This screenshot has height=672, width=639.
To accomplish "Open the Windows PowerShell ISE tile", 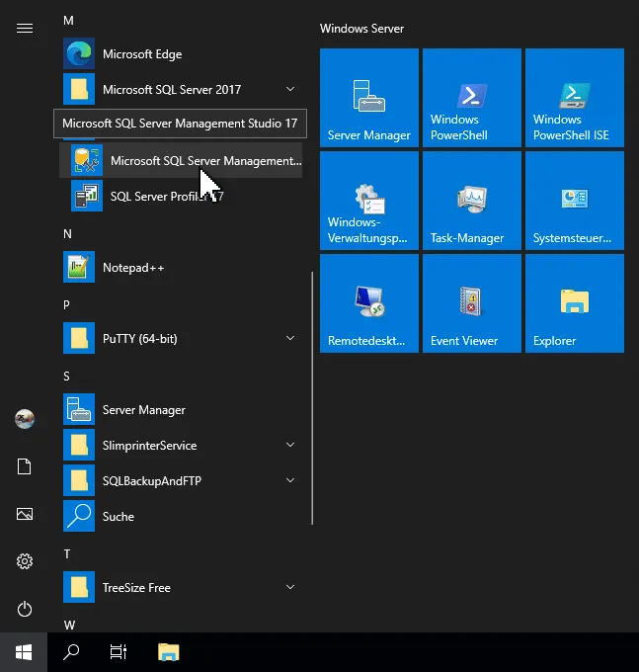I will [x=575, y=98].
